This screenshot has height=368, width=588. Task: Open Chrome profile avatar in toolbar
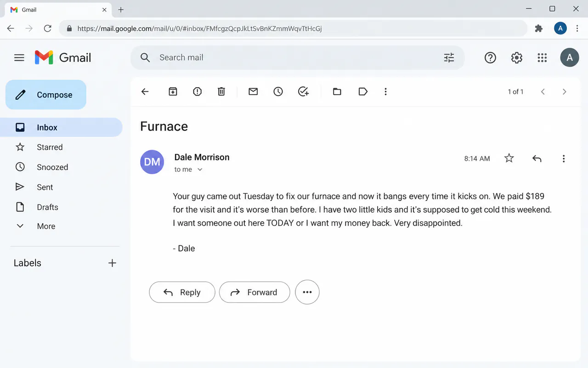pyautogui.click(x=560, y=28)
